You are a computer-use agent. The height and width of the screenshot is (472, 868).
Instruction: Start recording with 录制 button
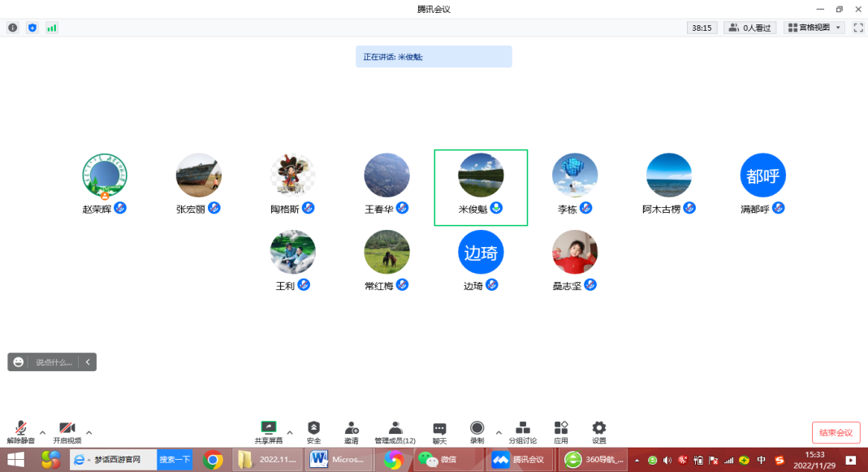(x=477, y=431)
